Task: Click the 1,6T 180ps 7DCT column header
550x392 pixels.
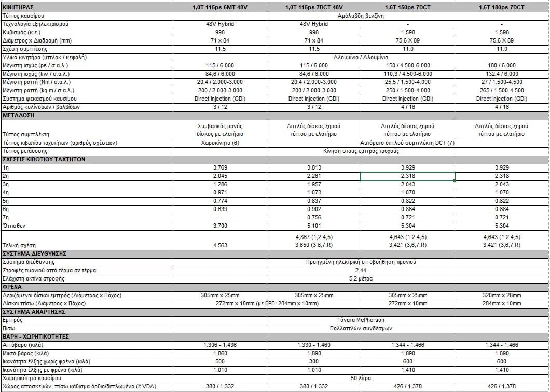Action: [x=501, y=8]
